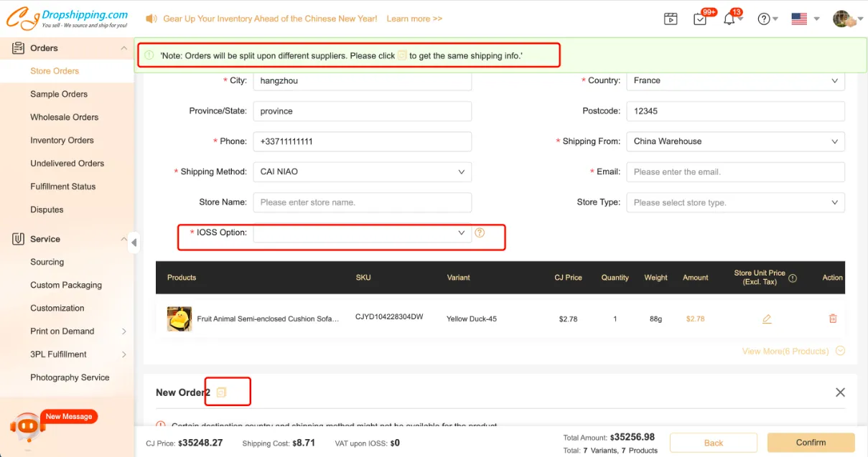
Task: Click the video tutorial icon in header
Action: click(x=671, y=19)
